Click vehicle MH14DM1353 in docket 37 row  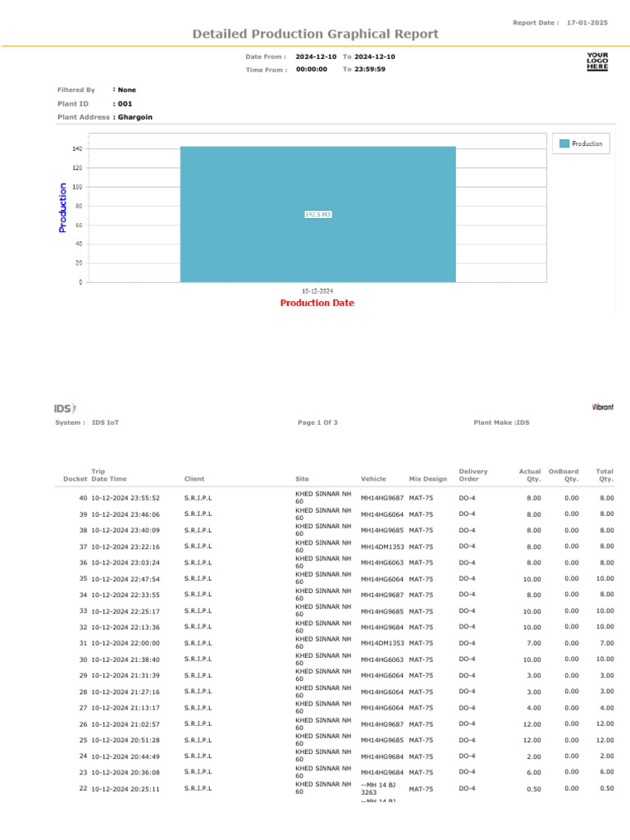coord(382,547)
